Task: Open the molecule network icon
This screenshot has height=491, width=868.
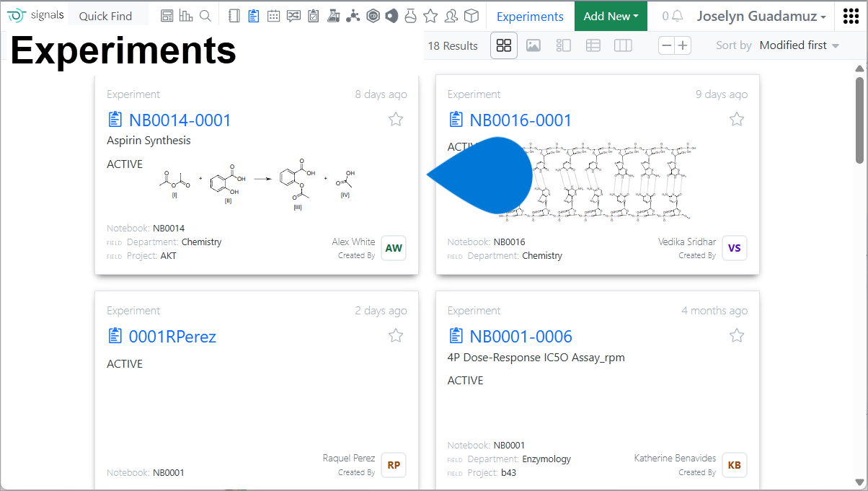Action: click(x=353, y=16)
